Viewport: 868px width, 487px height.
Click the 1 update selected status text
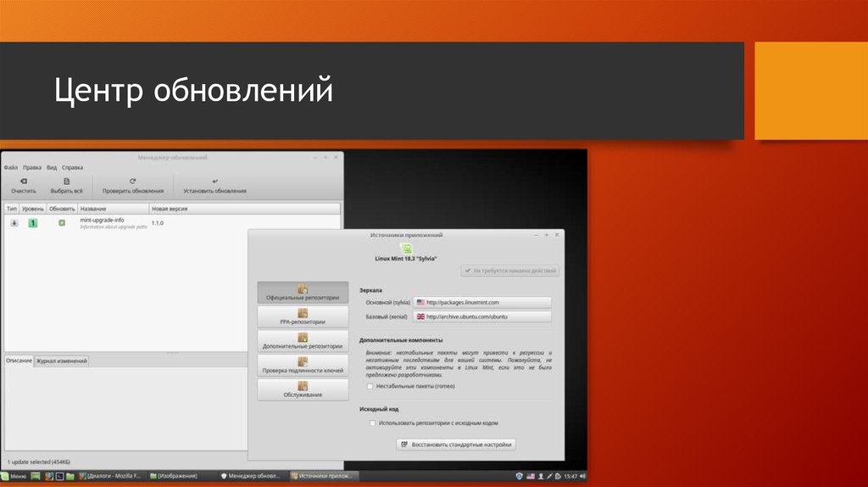point(39,462)
